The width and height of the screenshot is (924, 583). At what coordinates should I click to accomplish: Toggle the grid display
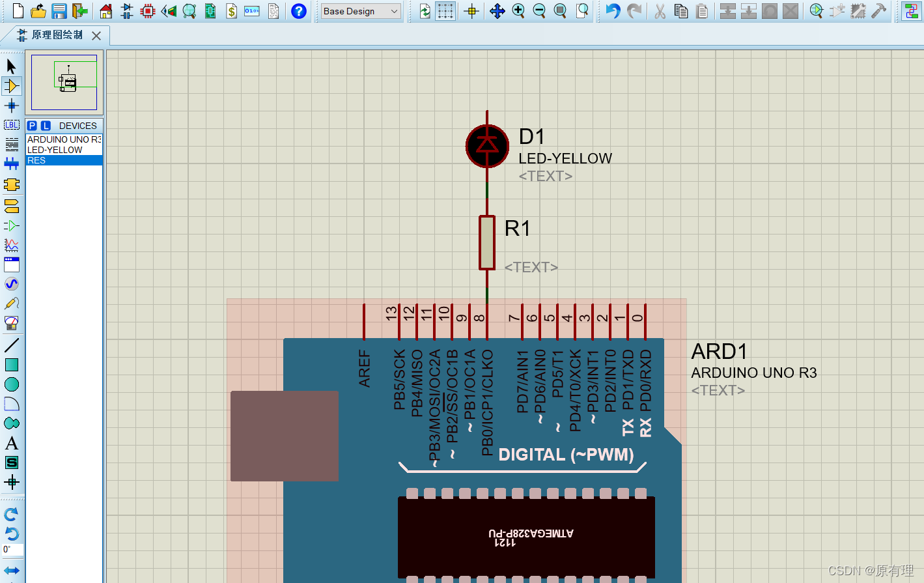pos(445,11)
